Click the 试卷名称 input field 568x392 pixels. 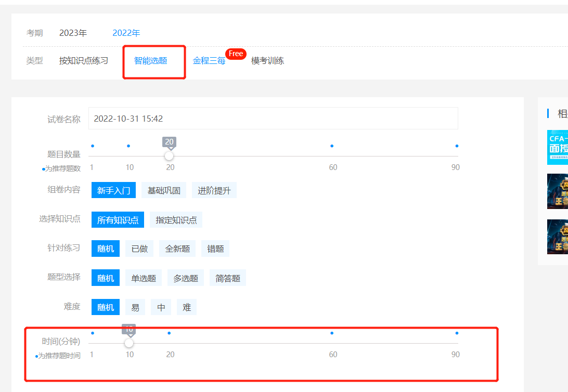click(273, 119)
